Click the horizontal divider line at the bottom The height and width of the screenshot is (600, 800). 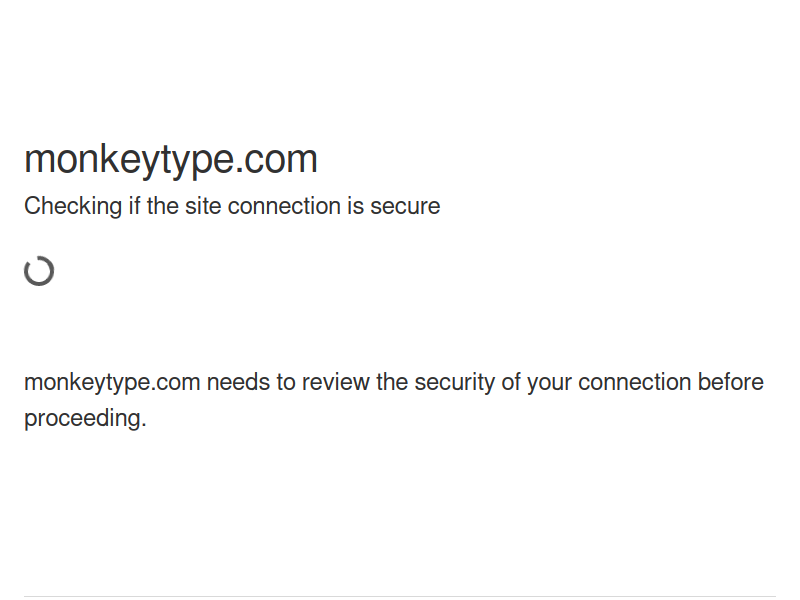(x=400, y=597)
